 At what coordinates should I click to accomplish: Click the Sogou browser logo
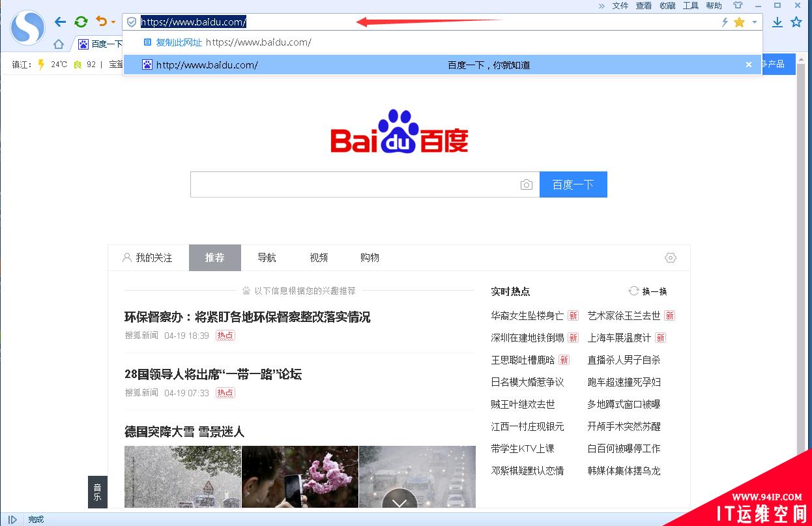tap(28, 27)
